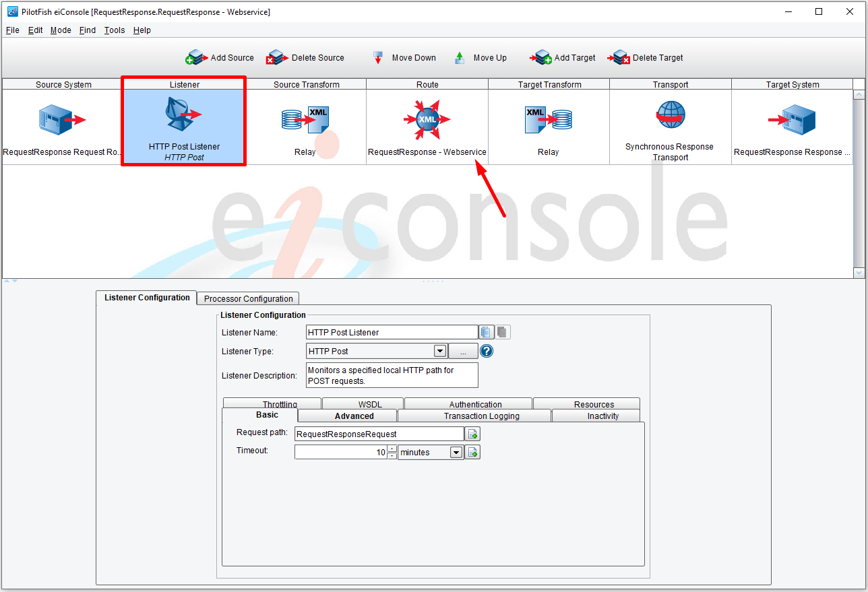Switch to Processor Configuration tab

pyautogui.click(x=248, y=298)
